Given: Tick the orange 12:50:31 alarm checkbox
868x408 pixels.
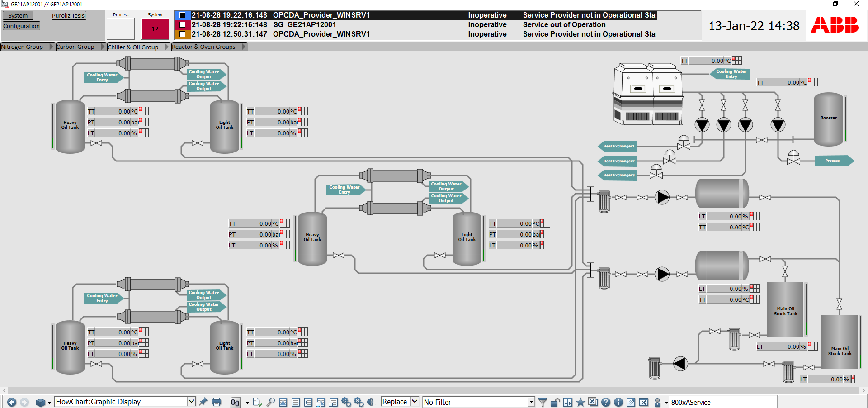Looking at the screenshot, I should point(183,34).
